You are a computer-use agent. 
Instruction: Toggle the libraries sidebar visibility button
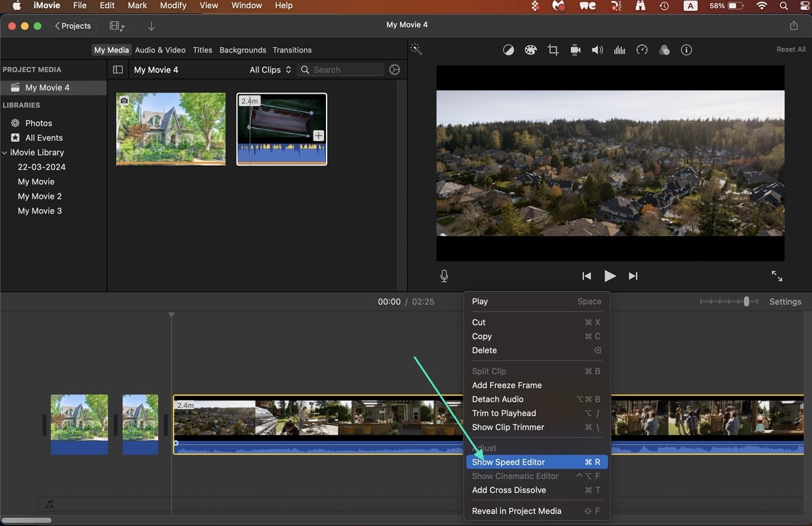(x=117, y=70)
